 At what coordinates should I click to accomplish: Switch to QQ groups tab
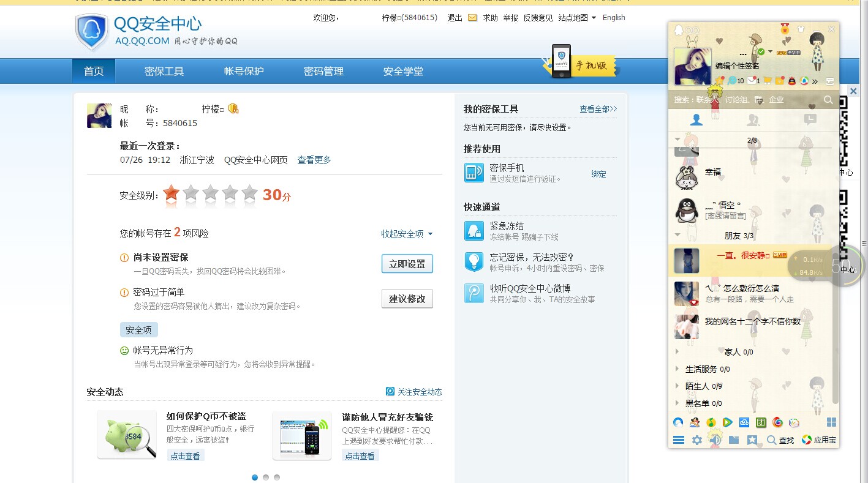click(x=753, y=120)
